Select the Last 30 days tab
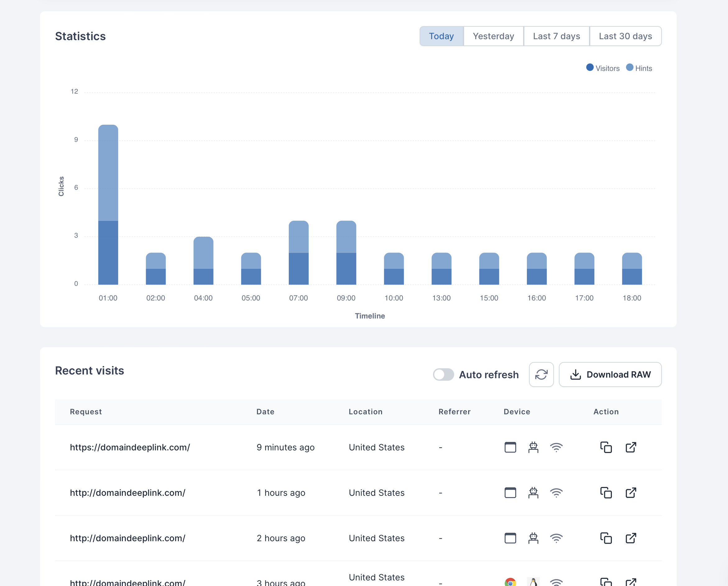Screen dimensions: 728x586 pos(625,36)
